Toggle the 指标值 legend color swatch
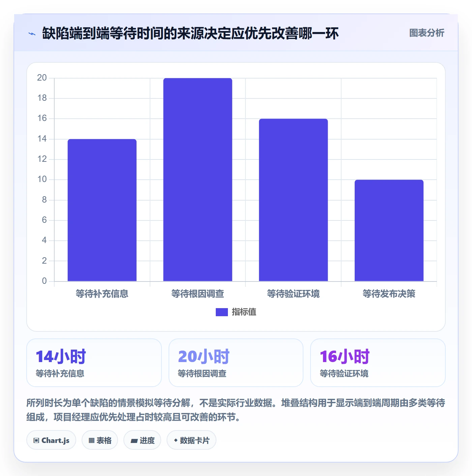The width and height of the screenshot is (472, 476). click(222, 312)
